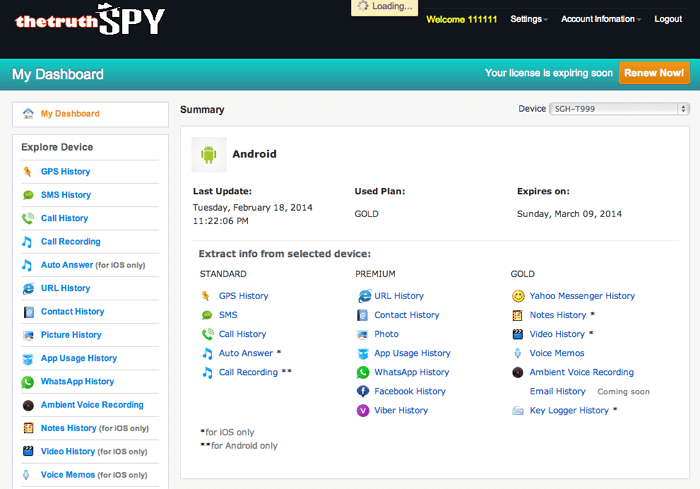Click the Viber History purple icon

pos(364,410)
